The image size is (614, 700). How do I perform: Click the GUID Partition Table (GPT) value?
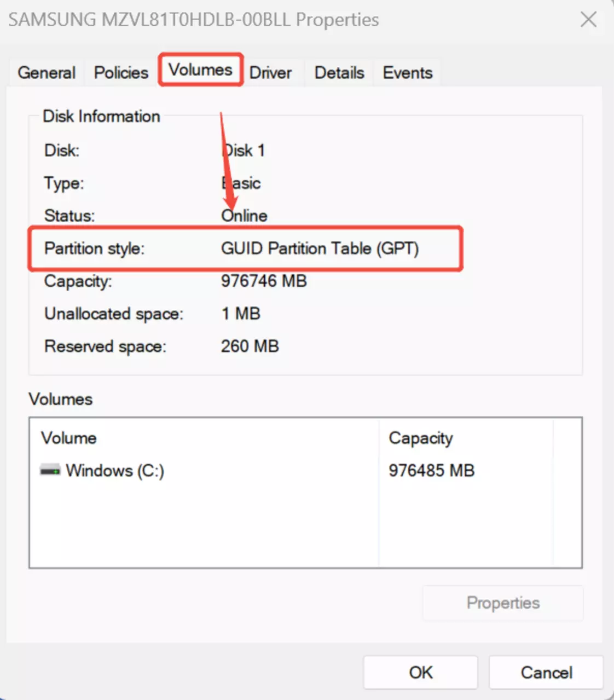(x=320, y=248)
